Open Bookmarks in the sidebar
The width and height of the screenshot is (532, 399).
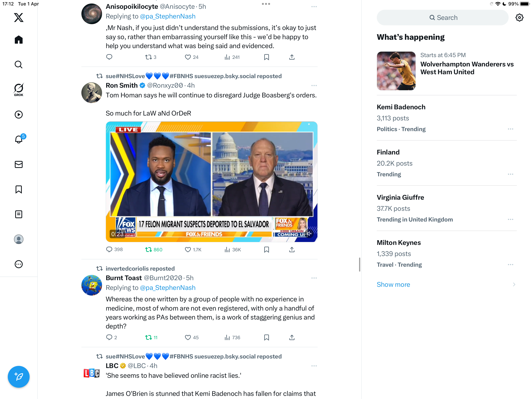18,189
